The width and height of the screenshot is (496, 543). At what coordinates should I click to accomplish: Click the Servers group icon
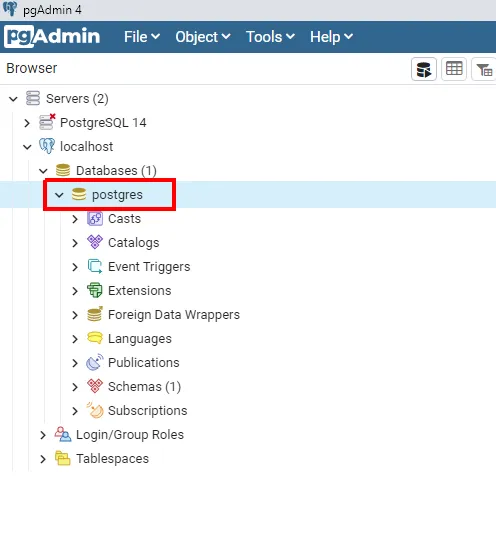tap(33, 98)
